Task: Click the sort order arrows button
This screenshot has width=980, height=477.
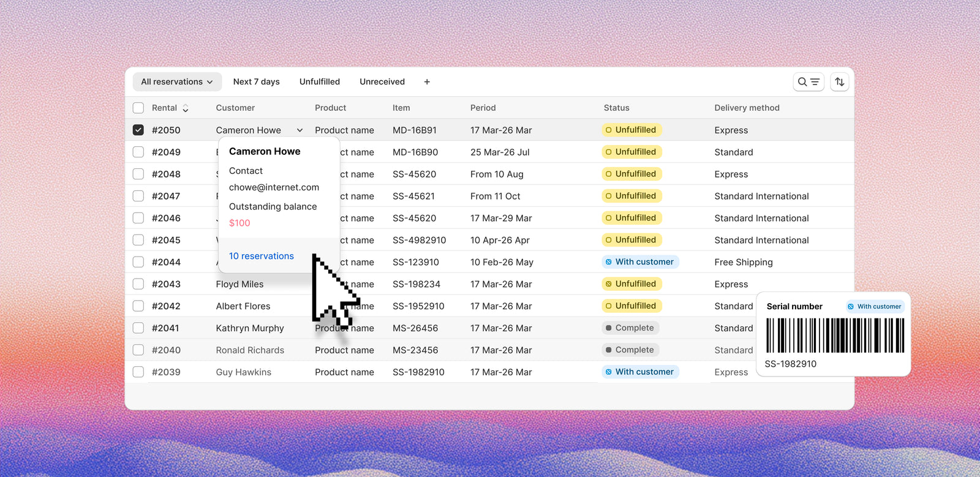Action: (839, 82)
